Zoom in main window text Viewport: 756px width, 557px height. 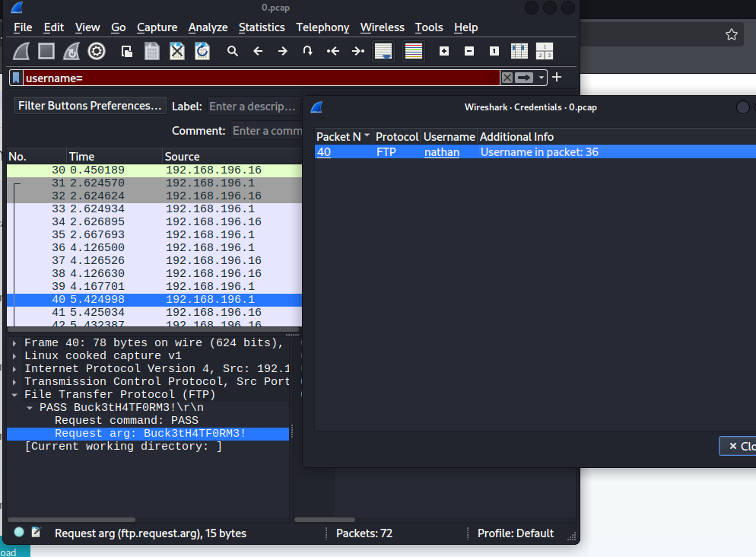click(444, 51)
